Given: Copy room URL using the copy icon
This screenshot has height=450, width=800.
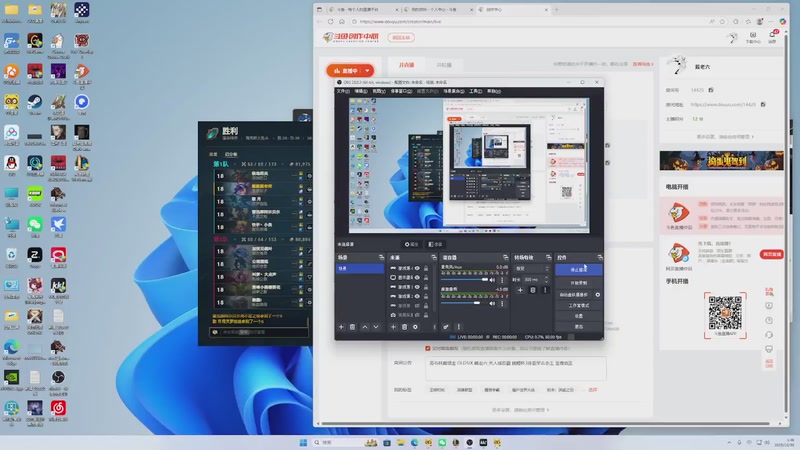Looking at the screenshot, I should coord(763,105).
